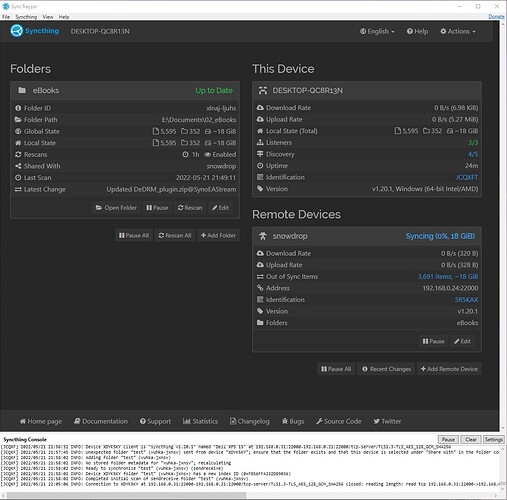Image resolution: width=507 pixels, height=500 pixels.
Task: Click the snowdrop Address link icon
Action: point(260,288)
